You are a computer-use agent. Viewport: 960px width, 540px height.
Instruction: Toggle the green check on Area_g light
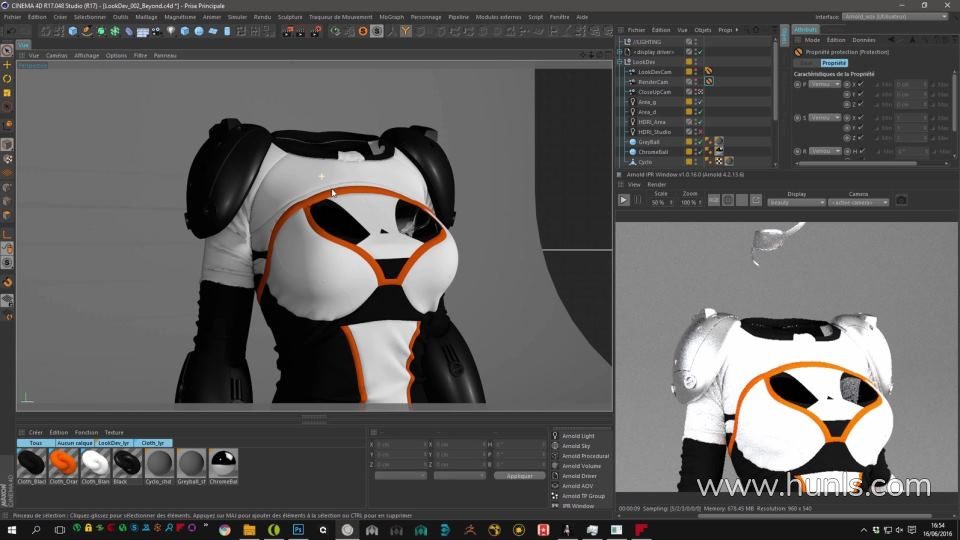700,102
